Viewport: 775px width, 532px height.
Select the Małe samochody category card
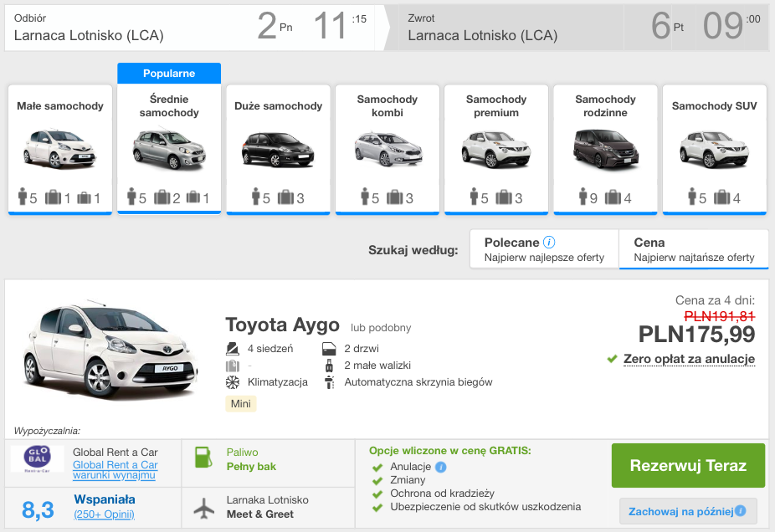60,150
